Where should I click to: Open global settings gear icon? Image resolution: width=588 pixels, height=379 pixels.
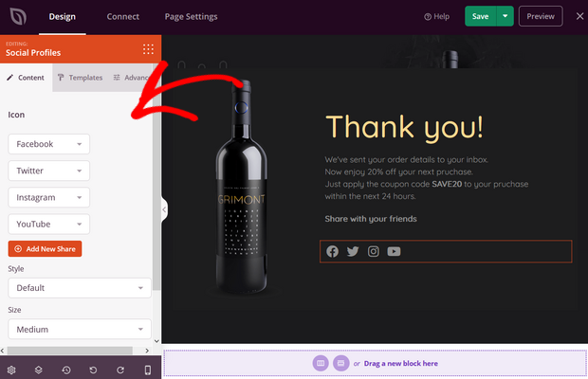coord(12,369)
